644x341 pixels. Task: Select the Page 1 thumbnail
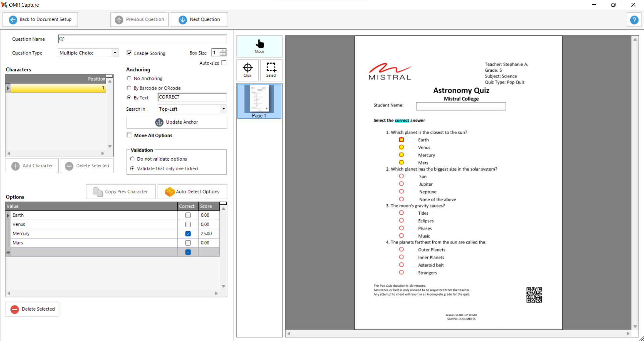[x=259, y=101]
